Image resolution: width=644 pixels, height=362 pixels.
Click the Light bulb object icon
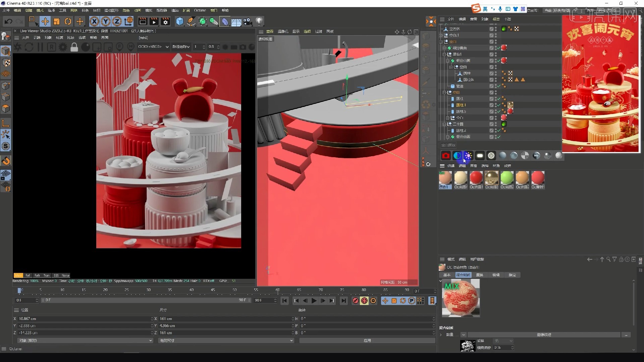click(259, 21)
